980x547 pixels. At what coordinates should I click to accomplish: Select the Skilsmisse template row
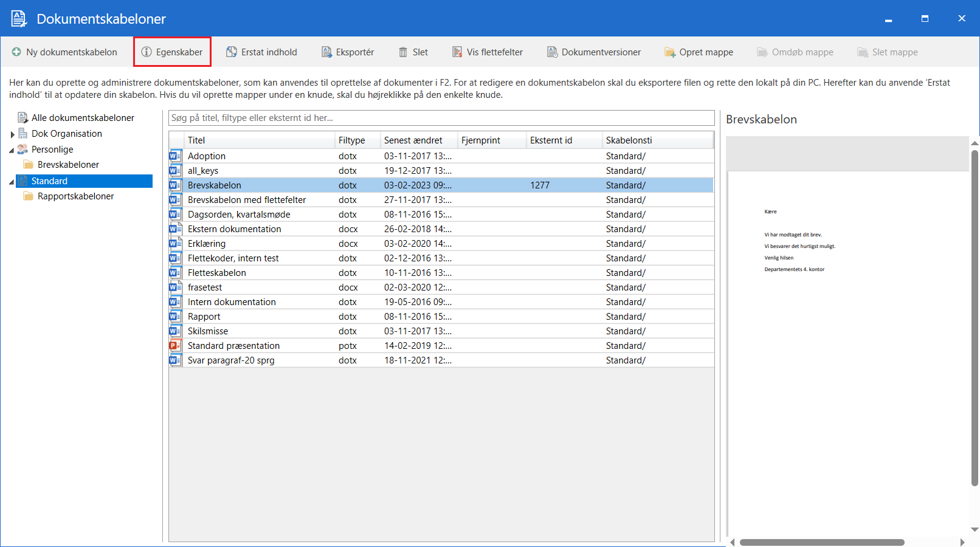[x=208, y=331]
